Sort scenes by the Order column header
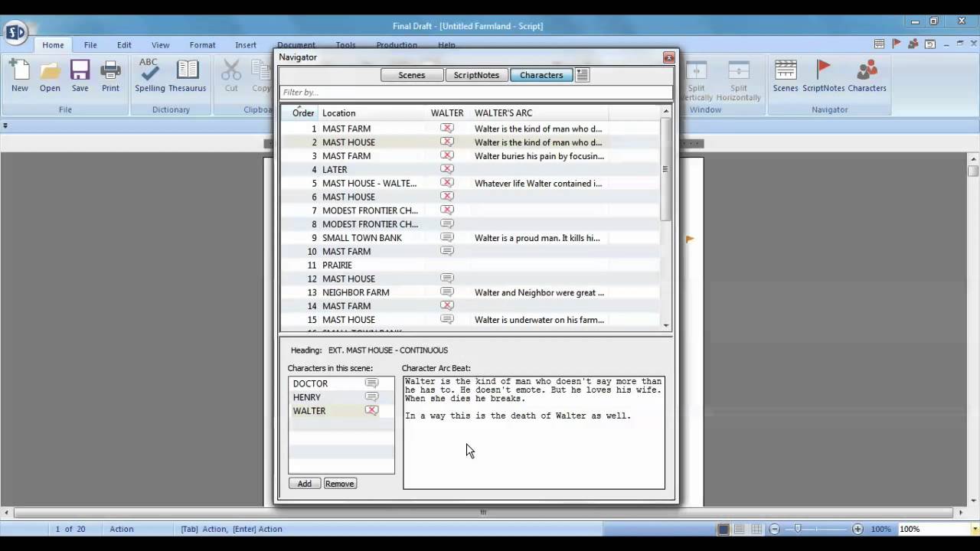Screen dimensions: 980x551 [303, 113]
